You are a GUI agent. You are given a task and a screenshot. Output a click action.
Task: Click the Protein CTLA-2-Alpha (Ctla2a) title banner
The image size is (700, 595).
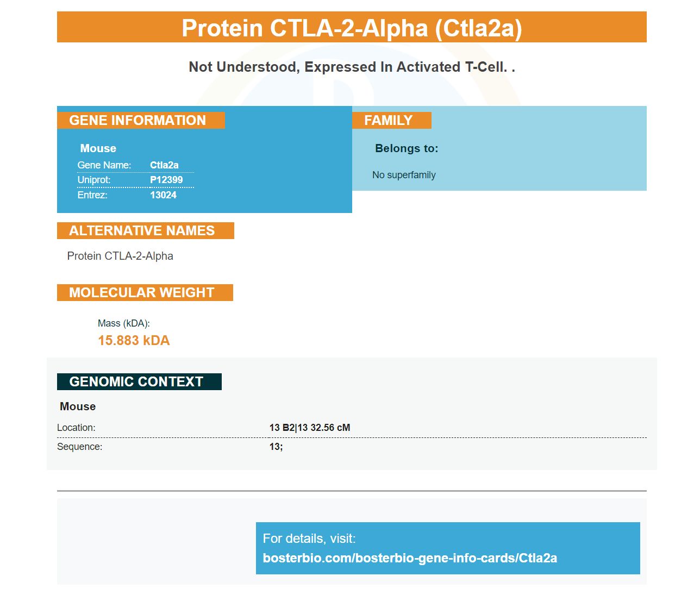[x=352, y=27]
